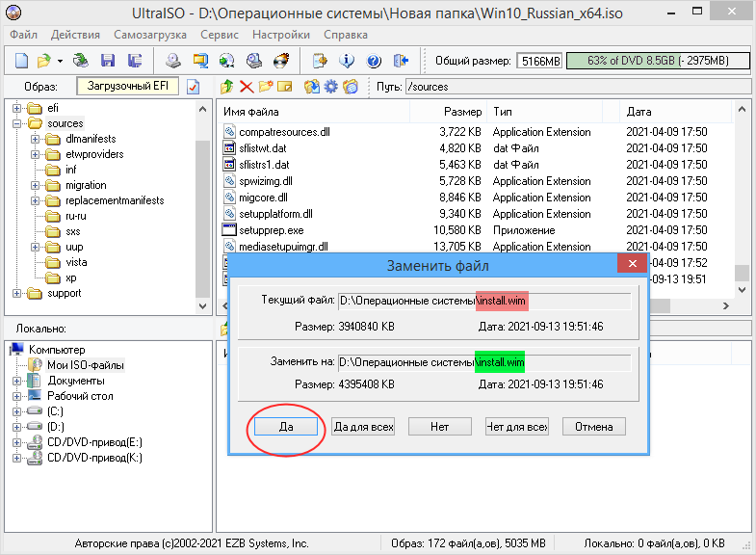Image resolution: width=756 pixels, height=555 pixels.
Task: Open the Файл menu
Action: 24,35
